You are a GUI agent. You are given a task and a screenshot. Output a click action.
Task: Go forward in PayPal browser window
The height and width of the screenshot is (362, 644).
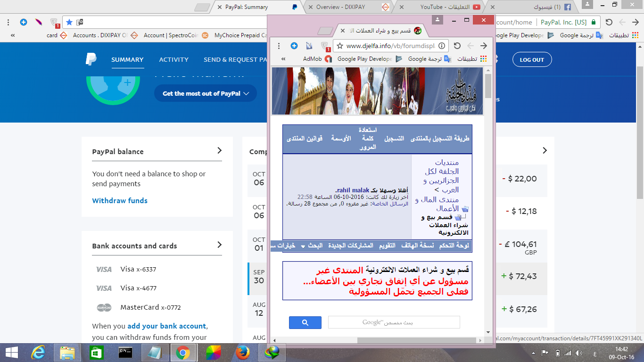(x=636, y=22)
